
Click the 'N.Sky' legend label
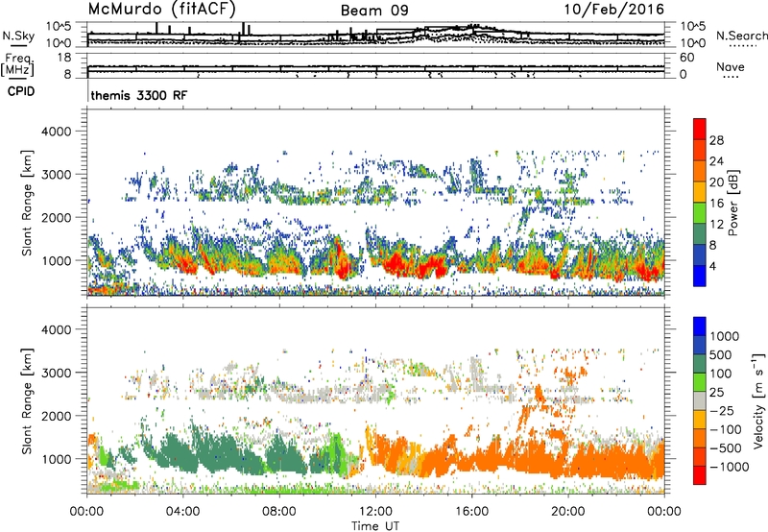18,36
